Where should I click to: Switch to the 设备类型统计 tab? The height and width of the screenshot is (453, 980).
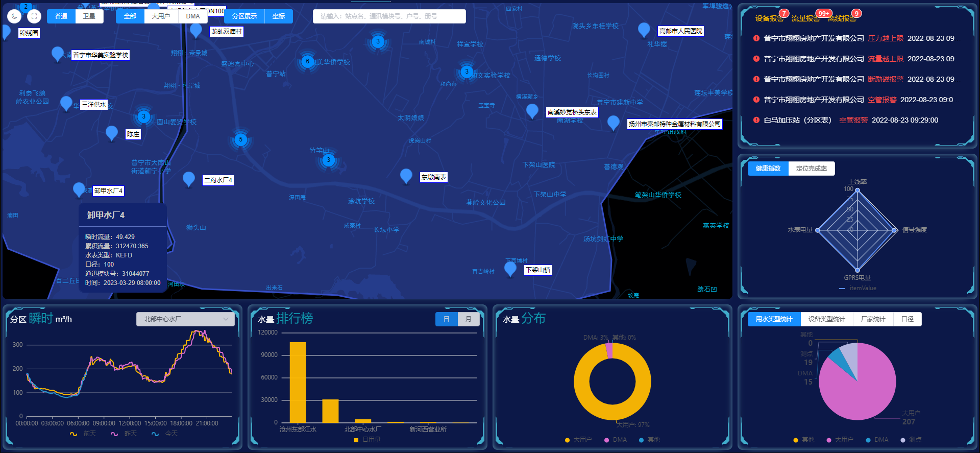[826, 319]
